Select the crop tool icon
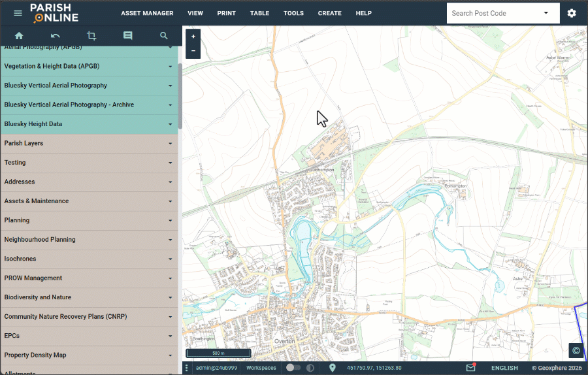The height and width of the screenshot is (375, 588). [91, 36]
